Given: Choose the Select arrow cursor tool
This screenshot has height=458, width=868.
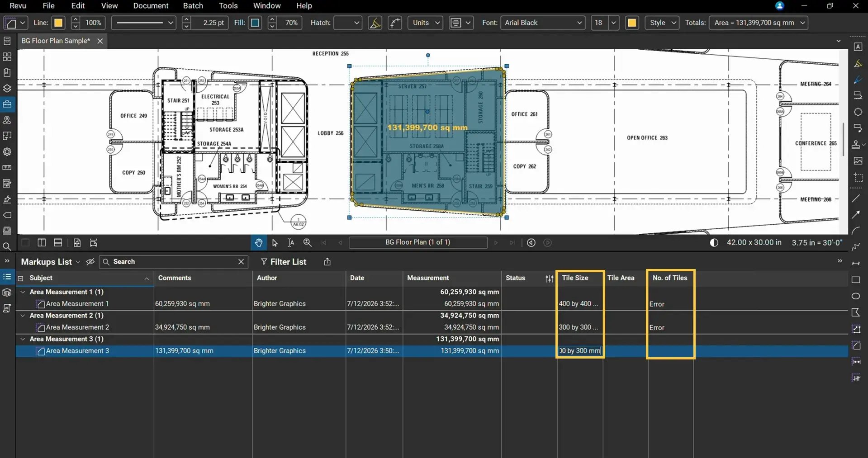Looking at the screenshot, I should click(x=275, y=243).
